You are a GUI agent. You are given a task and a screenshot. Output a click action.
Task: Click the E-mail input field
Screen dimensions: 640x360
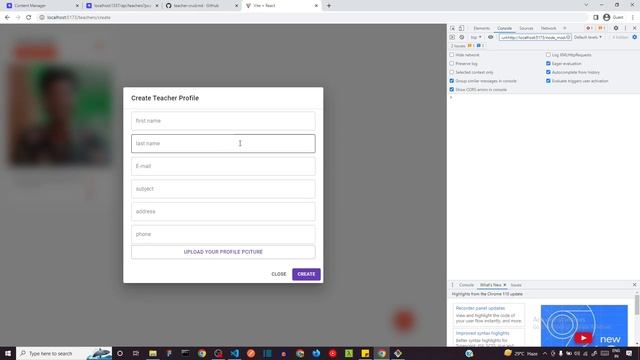(223, 166)
